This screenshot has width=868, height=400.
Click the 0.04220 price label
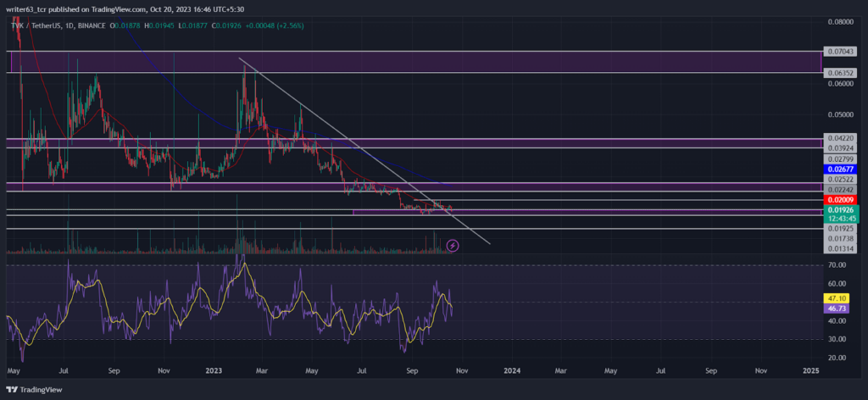click(840, 138)
